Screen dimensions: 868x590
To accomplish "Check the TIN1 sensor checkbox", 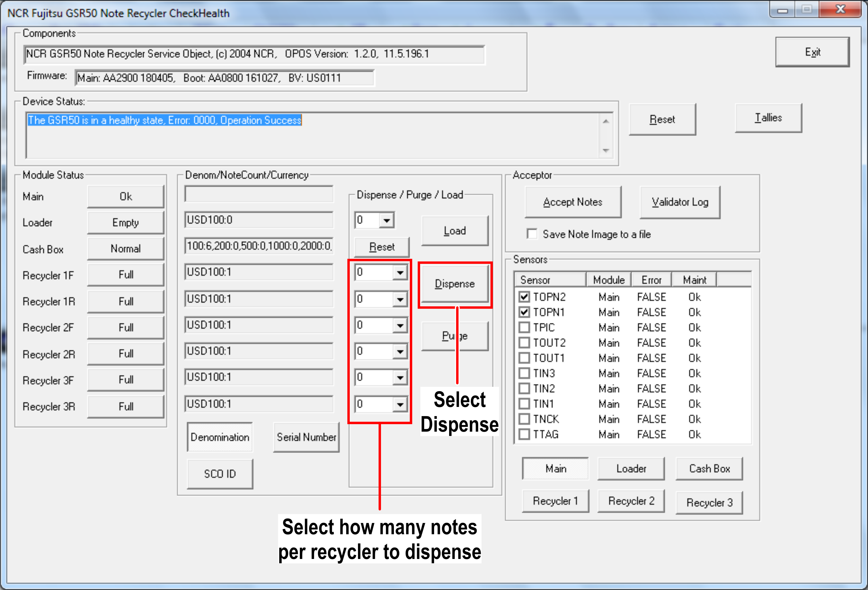I will click(524, 404).
